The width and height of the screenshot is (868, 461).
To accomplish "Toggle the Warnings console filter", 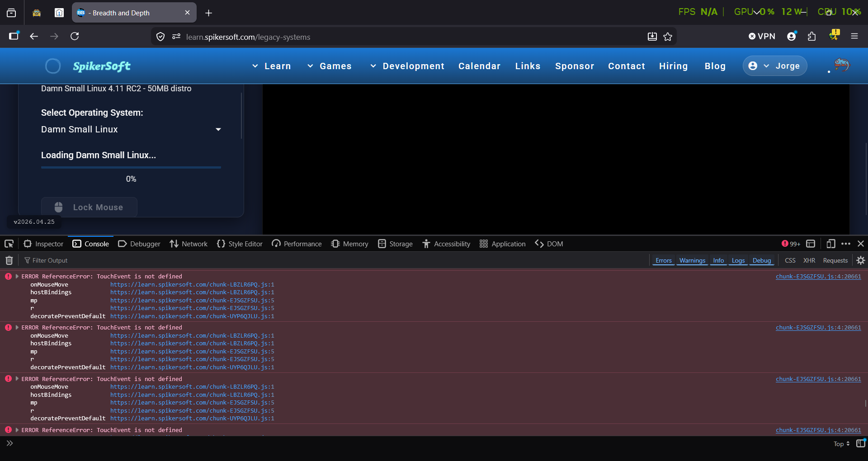I will [692, 260].
